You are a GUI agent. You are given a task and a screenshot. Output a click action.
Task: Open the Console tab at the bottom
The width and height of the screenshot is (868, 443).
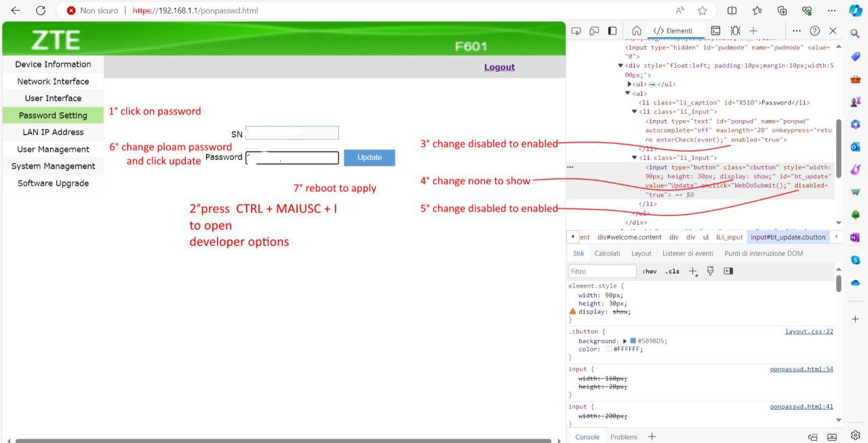(587, 436)
